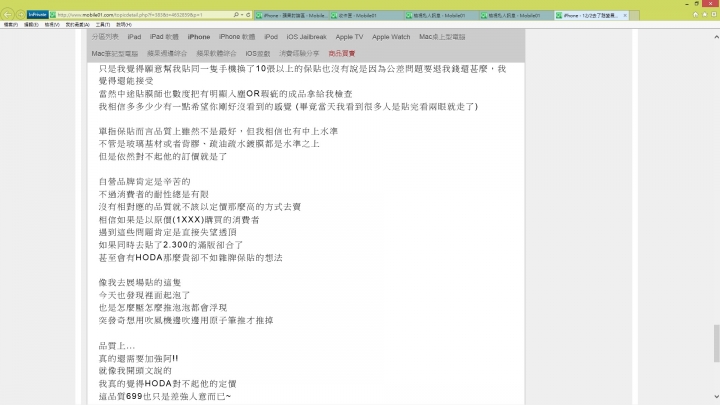The width and height of the screenshot is (720, 405).
Task: Open browser Tools gear icon
Action: [714, 14]
